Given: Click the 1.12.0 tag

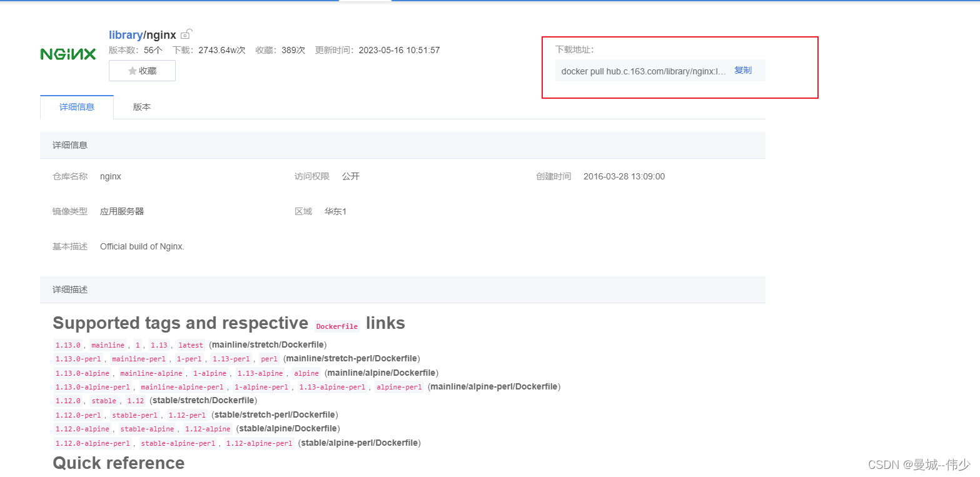Looking at the screenshot, I should [x=68, y=401].
